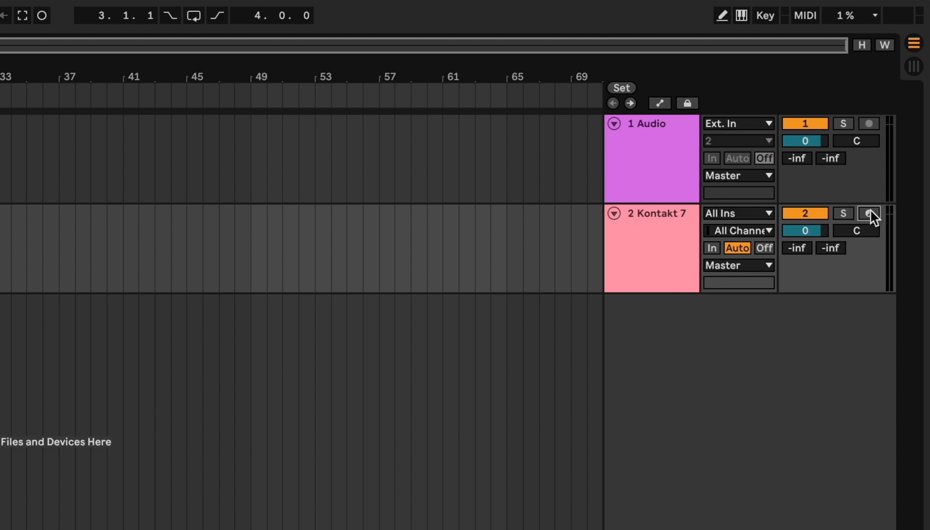This screenshot has height=530, width=930.
Task: Click the volume slider on the Kontakt 7 track
Action: (804, 231)
